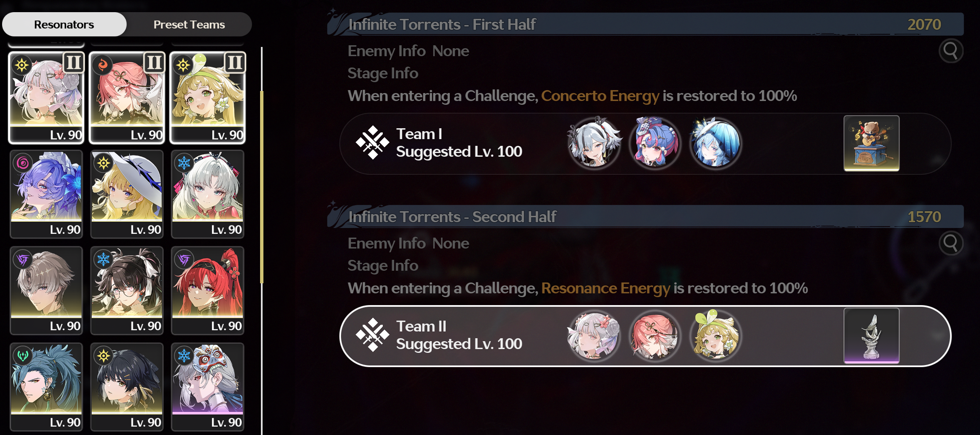The height and width of the screenshot is (435, 980).
Task: Pick the red-haired resonator card
Action: point(208,290)
